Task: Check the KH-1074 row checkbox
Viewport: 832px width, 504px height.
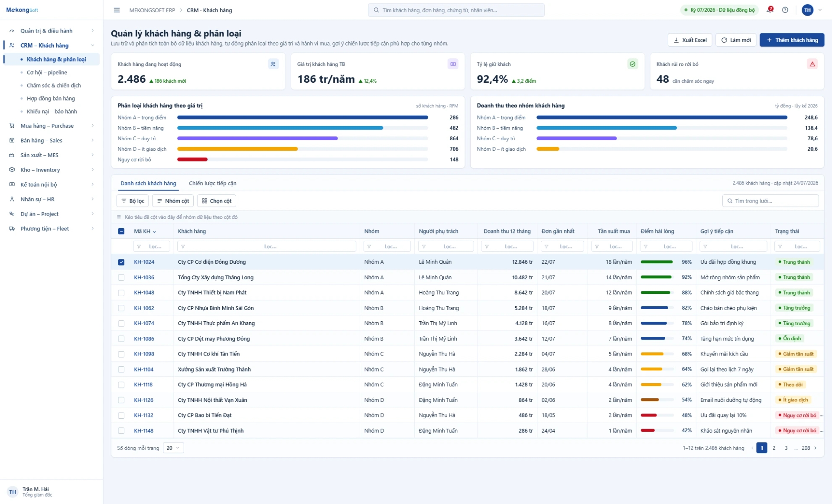Action: pyautogui.click(x=121, y=323)
